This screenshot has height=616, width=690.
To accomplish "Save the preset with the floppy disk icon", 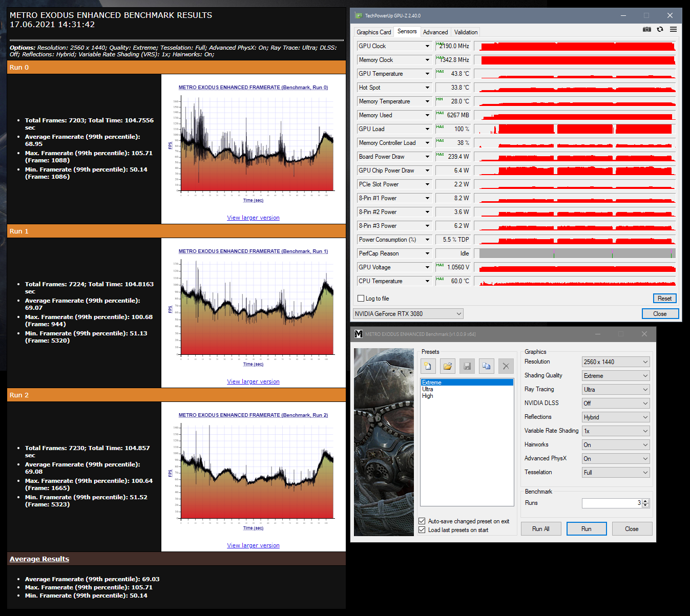I will [467, 366].
